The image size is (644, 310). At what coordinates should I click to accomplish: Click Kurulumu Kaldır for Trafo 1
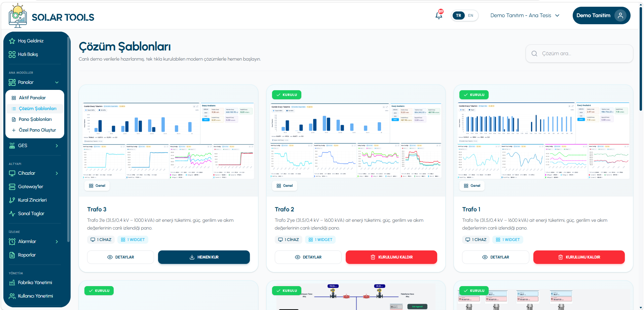click(579, 257)
